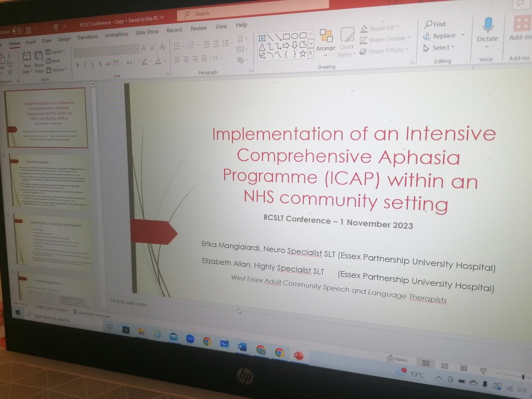Reset the slide layout
532x399 pixels.
pyautogui.click(x=53, y=61)
